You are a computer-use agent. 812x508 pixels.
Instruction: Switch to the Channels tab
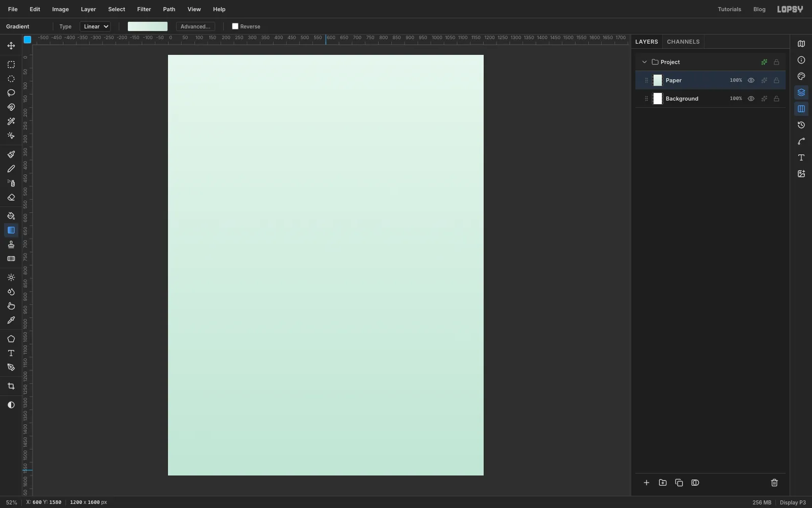(683, 42)
